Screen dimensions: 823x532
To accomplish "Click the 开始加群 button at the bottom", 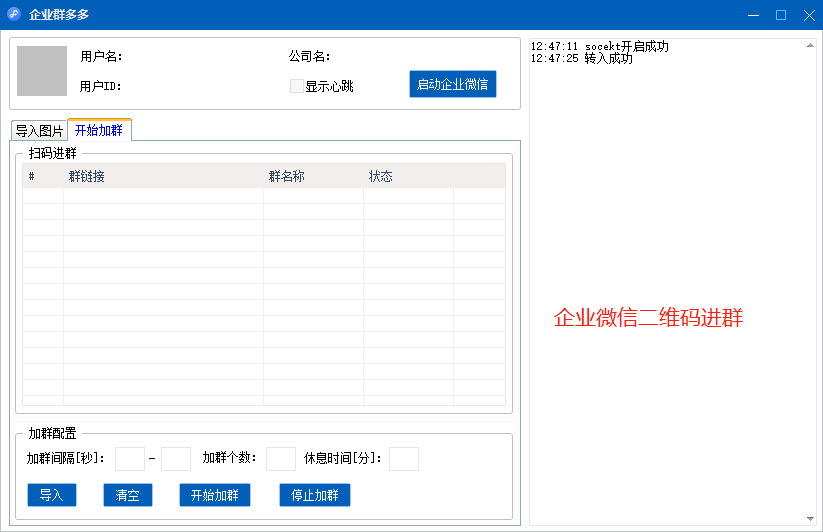I will pyautogui.click(x=215, y=495).
